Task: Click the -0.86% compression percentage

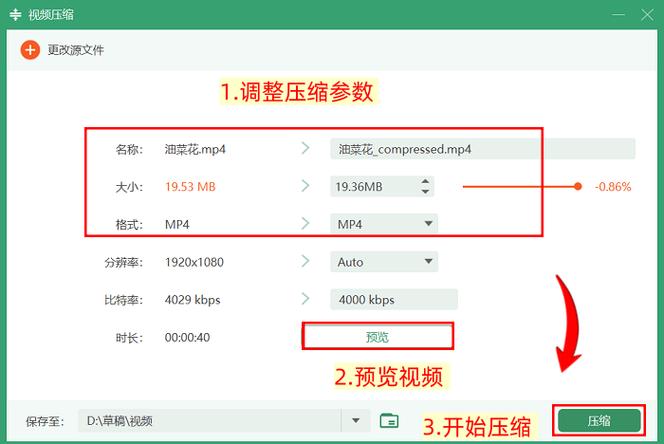Action: point(613,186)
